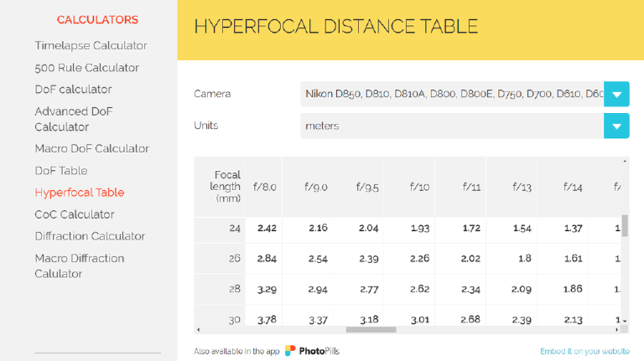Select the Nikon camera combo box
Viewport: 644px width, 361px height.
pos(452,94)
